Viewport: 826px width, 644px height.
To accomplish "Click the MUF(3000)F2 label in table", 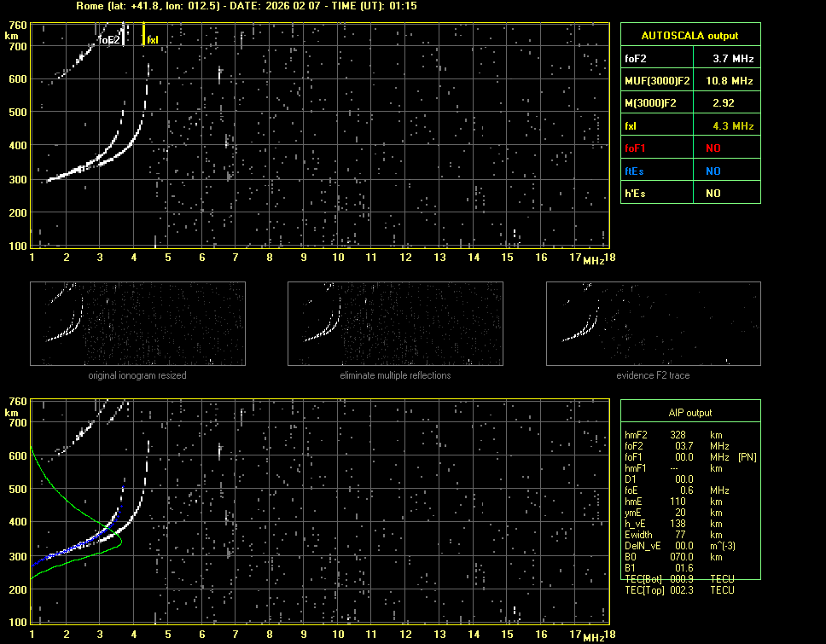I will pyautogui.click(x=655, y=81).
